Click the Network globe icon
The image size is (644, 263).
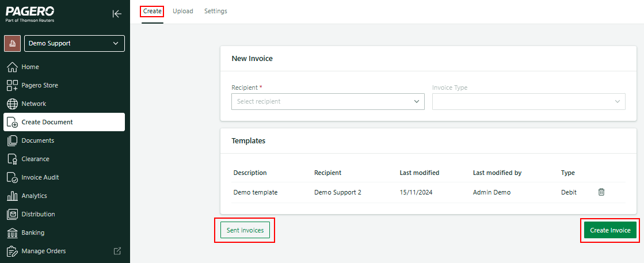coord(12,104)
